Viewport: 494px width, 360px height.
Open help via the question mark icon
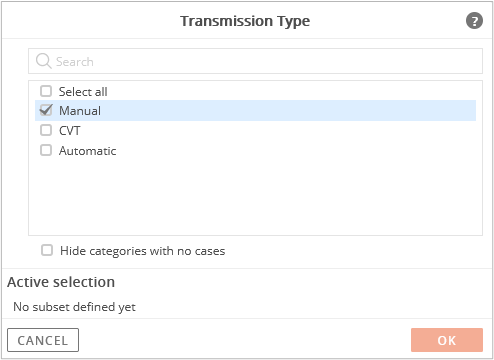474,21
